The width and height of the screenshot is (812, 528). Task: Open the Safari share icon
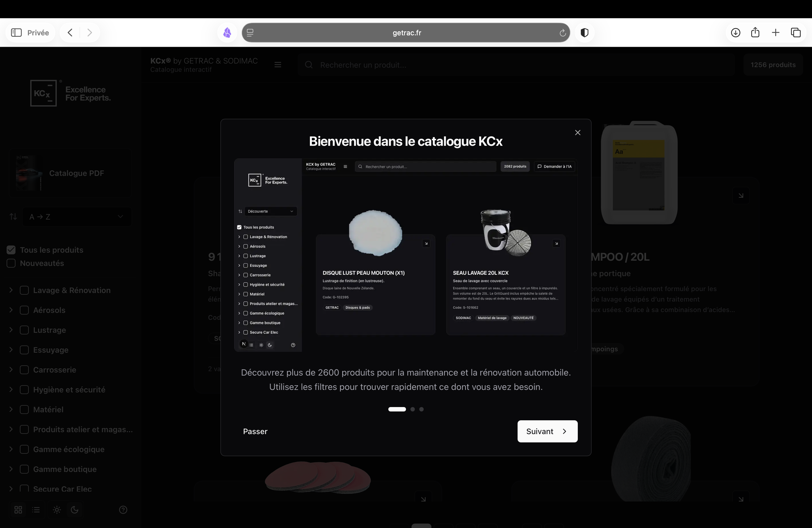755,32
